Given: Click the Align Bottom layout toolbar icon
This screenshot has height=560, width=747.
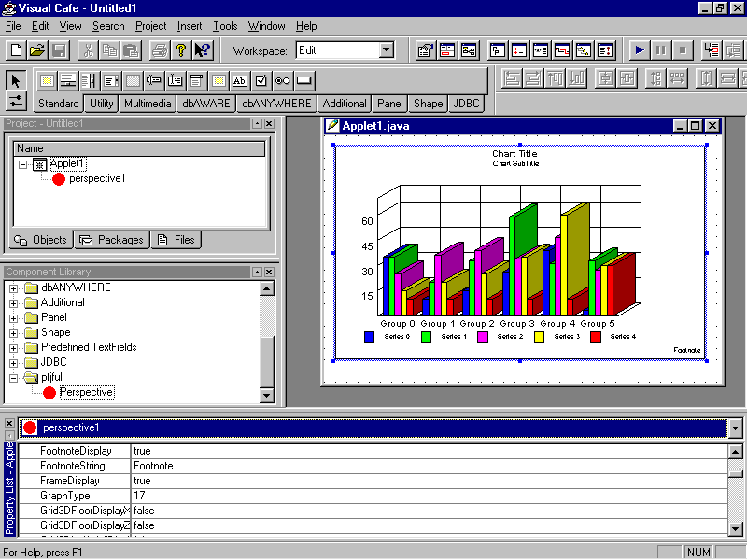Looking at the screenshot, I should (576, 78).
